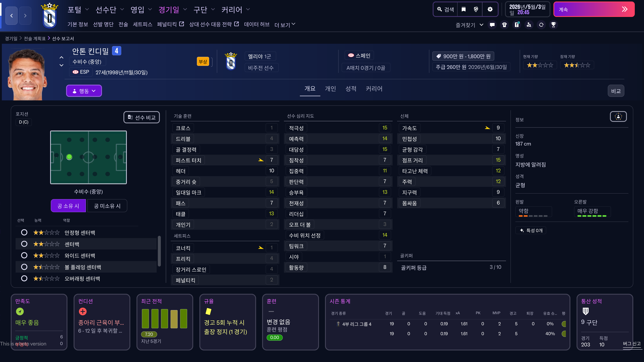Expand the 더 보기 submenu
644x362 pixels.
pos(285,24)
